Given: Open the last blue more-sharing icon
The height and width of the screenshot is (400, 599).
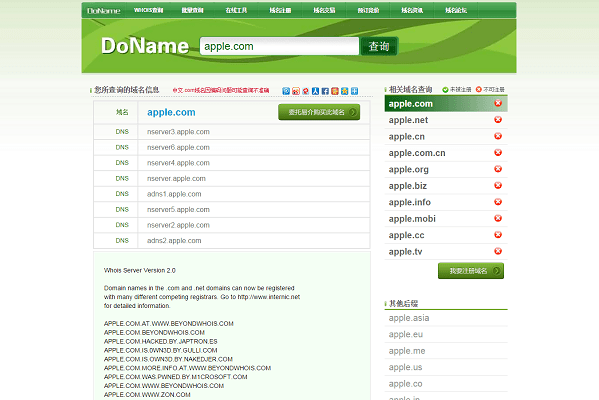Looking at the screenshot, I should point(355,91).
